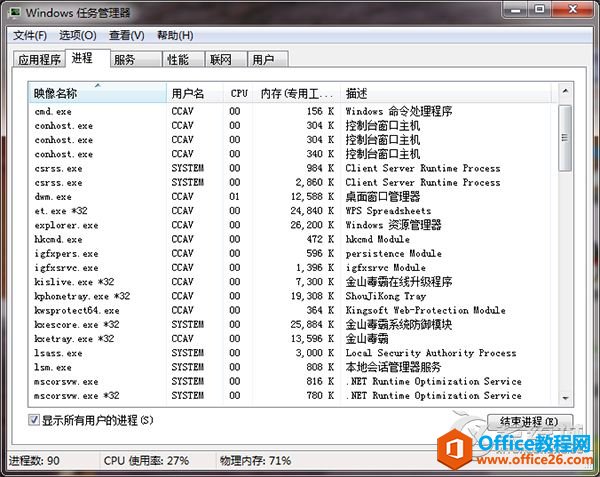Click Kingsoft Web-Protection Module description
Viewport: 600px width, 477px height.
[425, 310]
